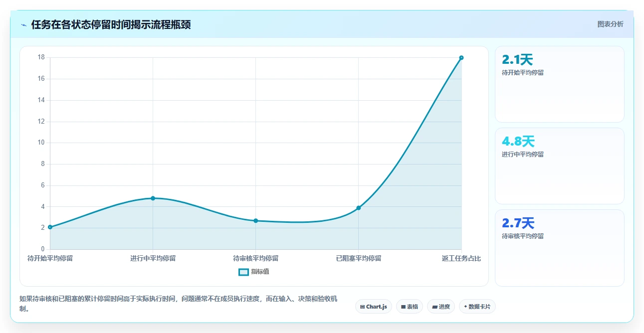
Task: Open the 2.7天 待审核平均停留 card
Action: pos(559,248)
